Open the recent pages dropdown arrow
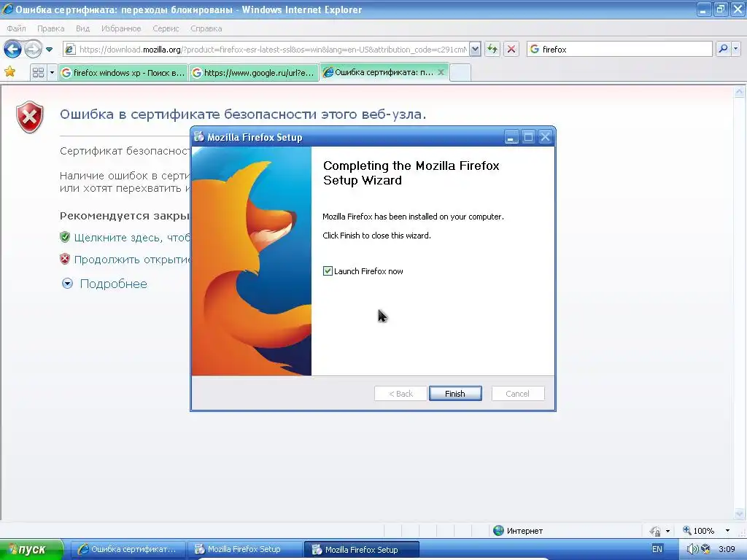This screenshot has height=560, width=747. point(49,49)
